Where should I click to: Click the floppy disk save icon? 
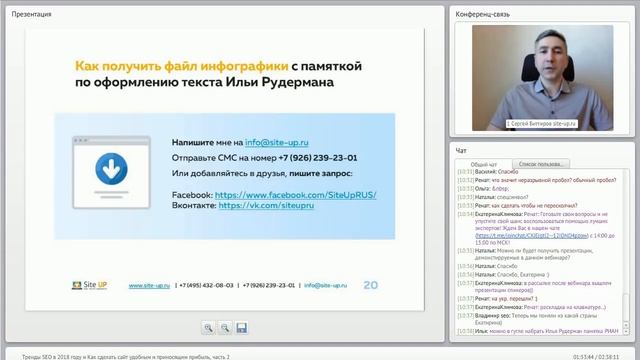(x=242, y=328)
